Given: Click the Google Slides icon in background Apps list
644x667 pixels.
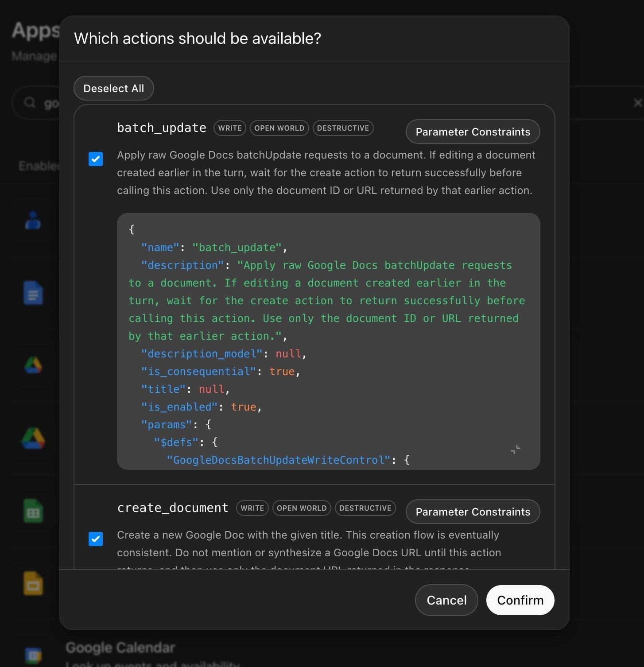Looking at the screenshot, I should pos(33,584).
